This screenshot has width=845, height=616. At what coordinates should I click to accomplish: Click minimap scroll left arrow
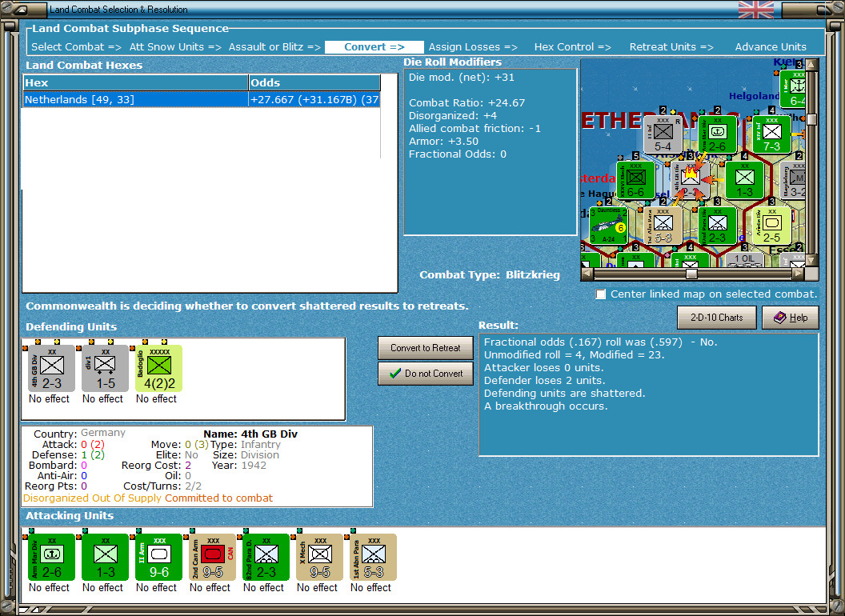(587, 274)
